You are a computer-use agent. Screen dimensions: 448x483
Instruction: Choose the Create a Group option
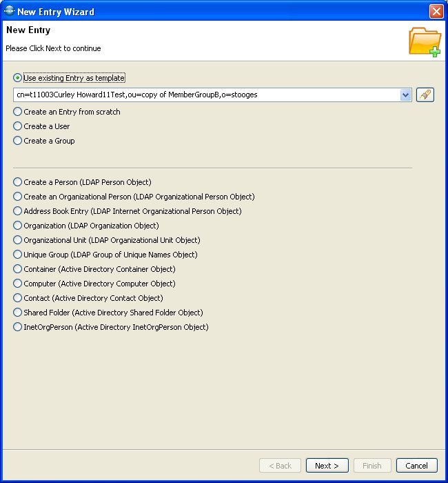[x=18, y=141]
